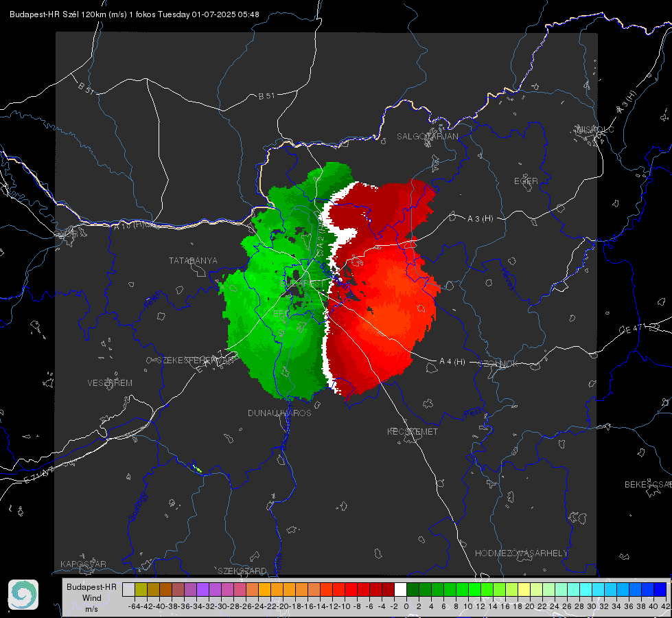This screenshot has width=672, height=618.
Task: Choose dark green swatch between 0 and 2
Action: click(x=413, y=589)
